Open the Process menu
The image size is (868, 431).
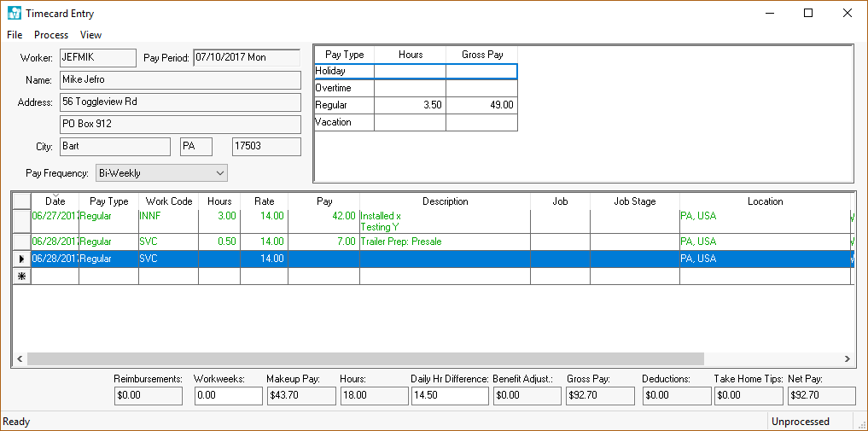pos(51,35)
